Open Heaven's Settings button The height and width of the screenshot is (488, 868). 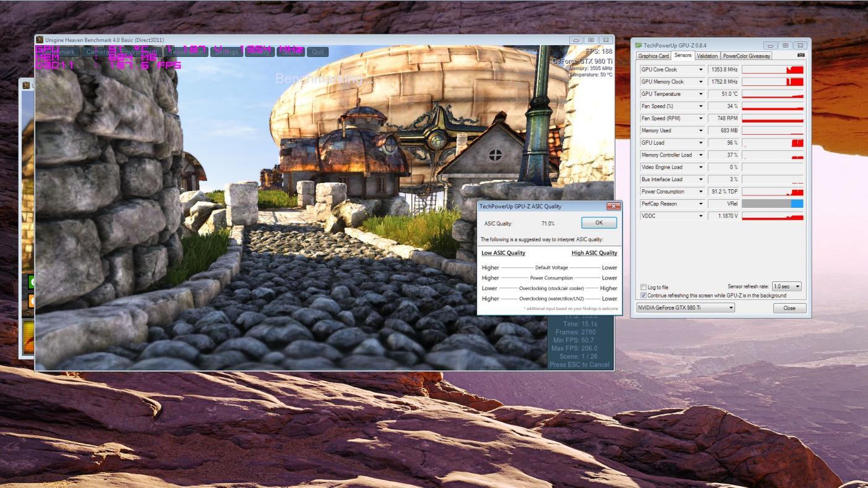226,52
